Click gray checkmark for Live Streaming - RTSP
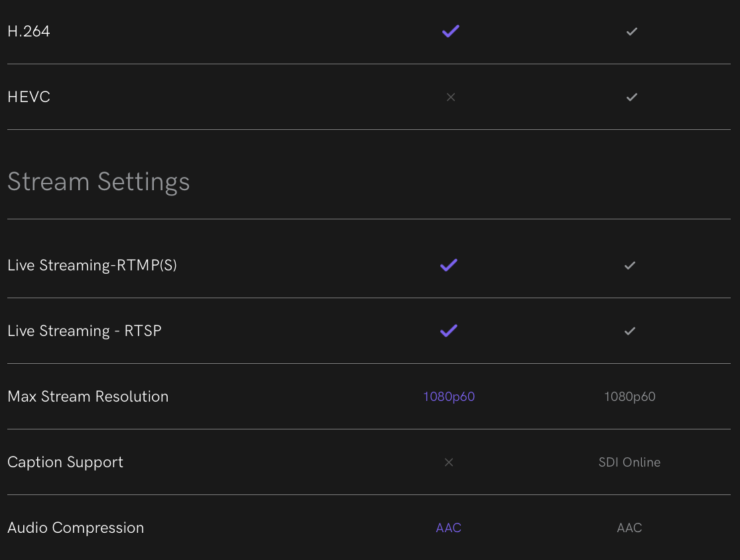The image size is (740, 560). 629,331
